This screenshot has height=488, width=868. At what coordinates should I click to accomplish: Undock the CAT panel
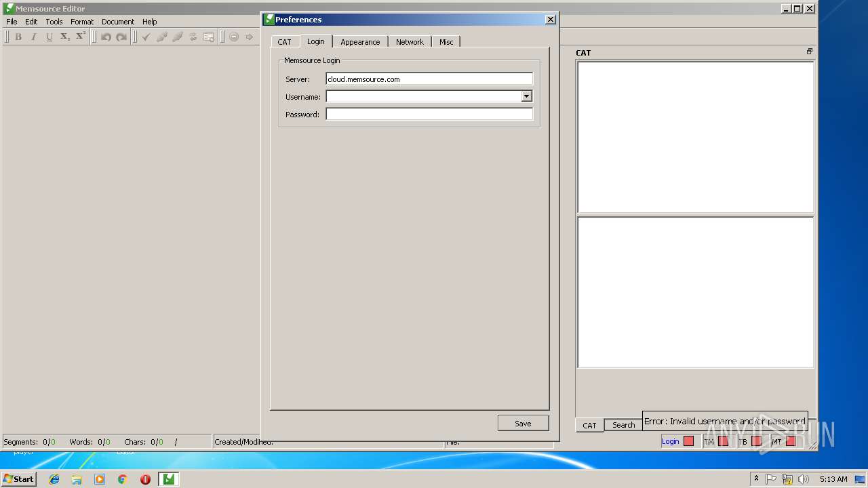tap(809, 52)
